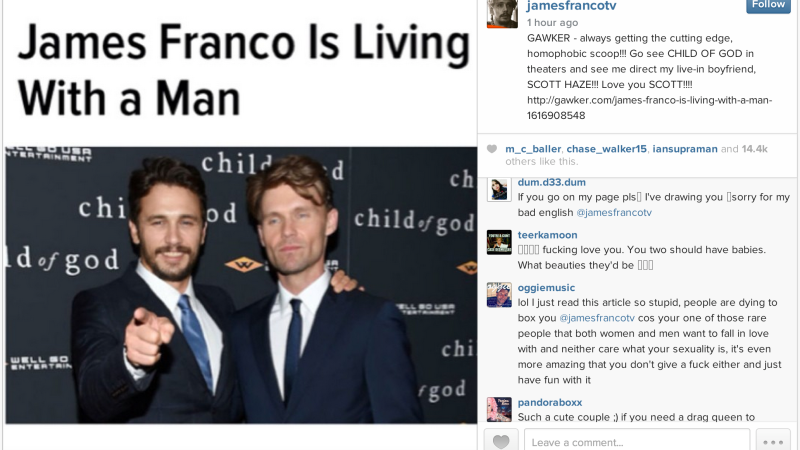This screenshot has width=800, height=450.
Task: Open chase_walker15's profile from likes
Action: click(x=607, y=149)
